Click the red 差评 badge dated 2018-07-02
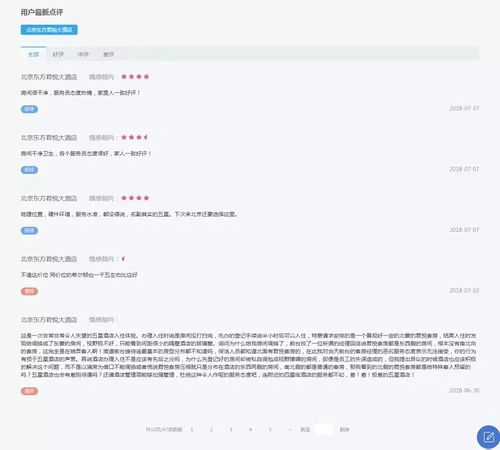Image resolution: width=500 pixels, height=450 pixels. coord(29,291)
